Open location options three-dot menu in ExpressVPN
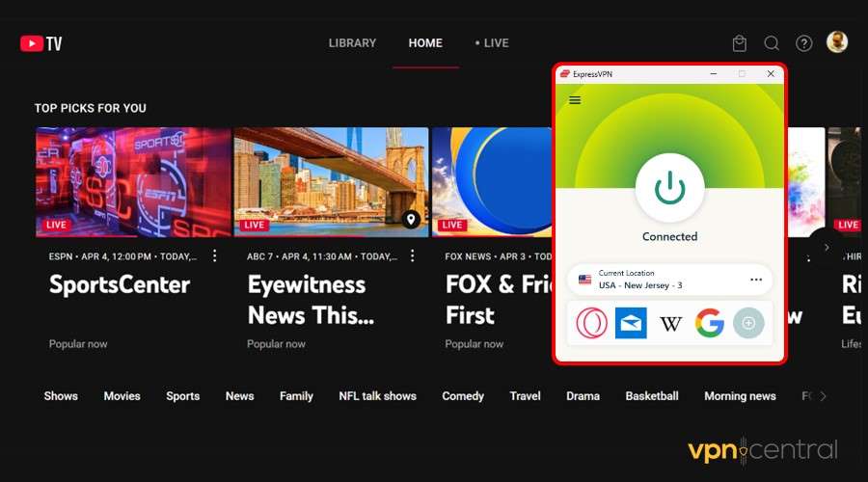The width and height of the screenshot is (868, 482). pyautogui.click(x=756, y=280)
